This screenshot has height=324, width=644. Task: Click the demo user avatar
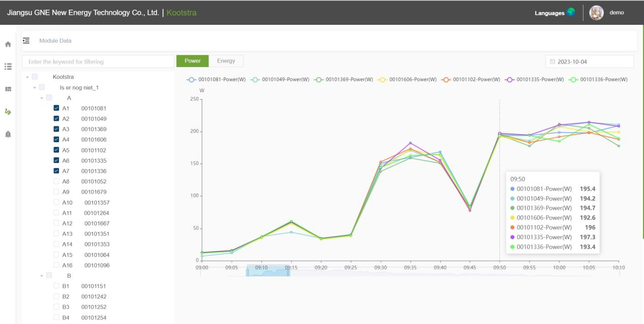pyautogui.click(x=596, y=12)
